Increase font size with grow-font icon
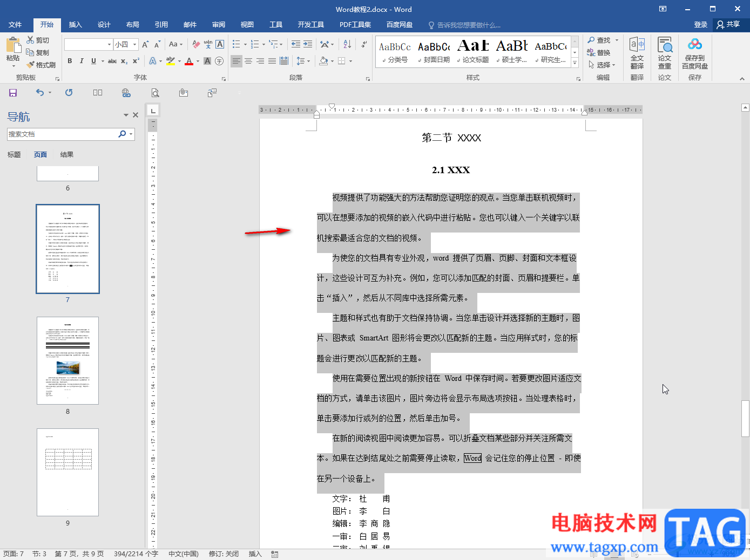 click(145, 44)
